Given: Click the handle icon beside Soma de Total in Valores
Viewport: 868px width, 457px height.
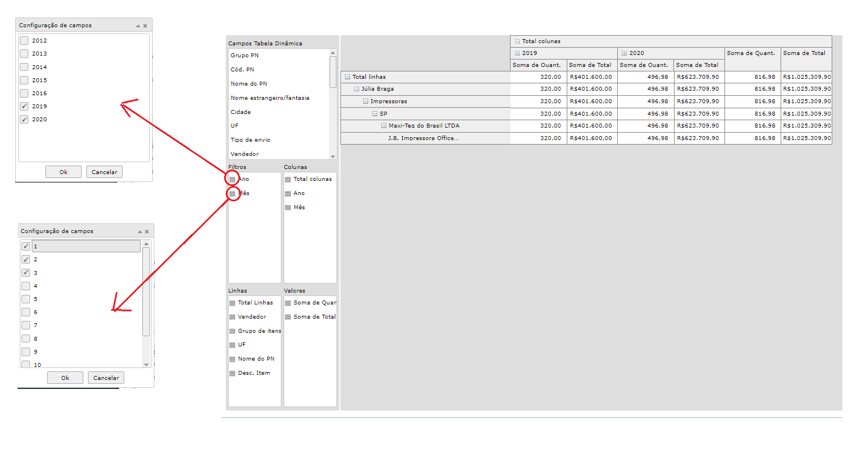Looking at the screenshot, I should [x=288, y=317].
